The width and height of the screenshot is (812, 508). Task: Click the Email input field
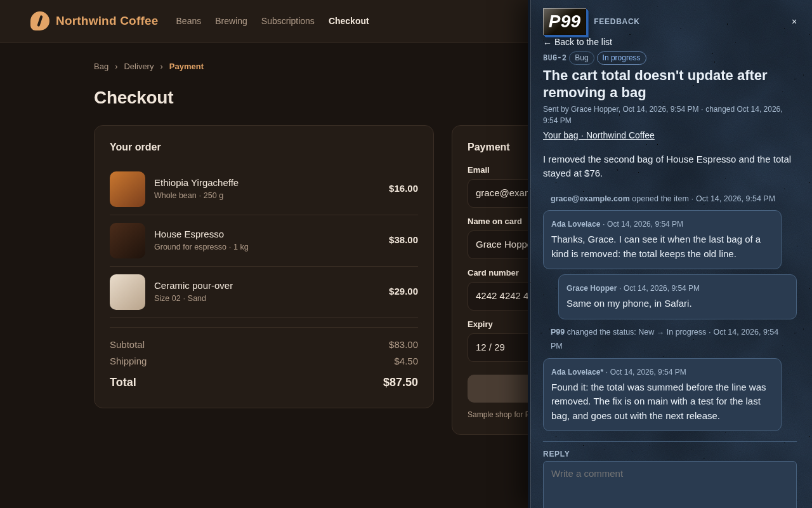click(498, 193)
